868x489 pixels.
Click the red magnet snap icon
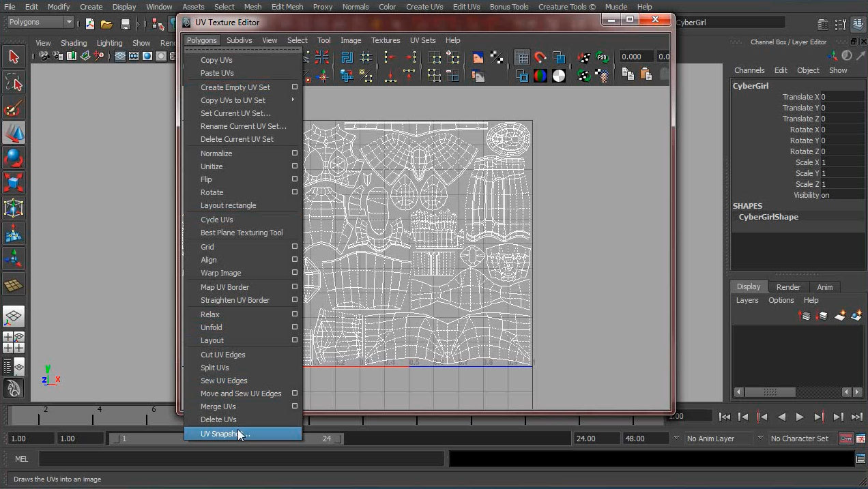(x=540, y=57)
